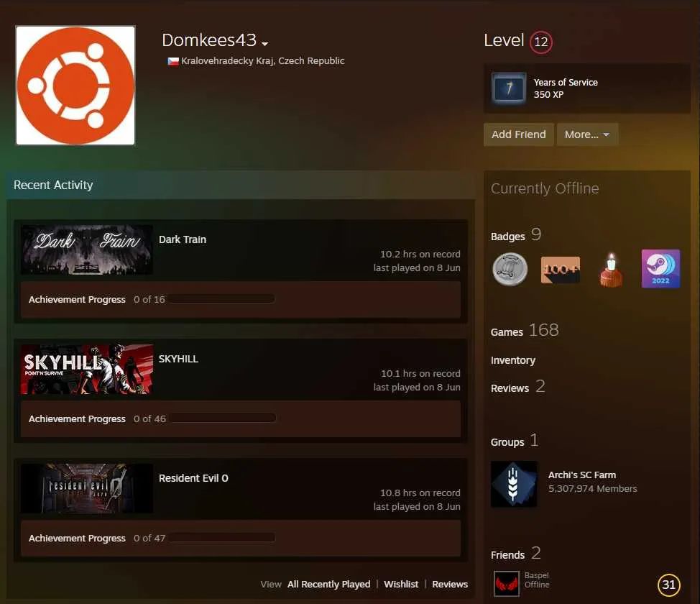Image resolution: width=700 pixels, height=604 pixels.
Task: Open Dark Train Achievement Progress label
Action: [77, 299]
